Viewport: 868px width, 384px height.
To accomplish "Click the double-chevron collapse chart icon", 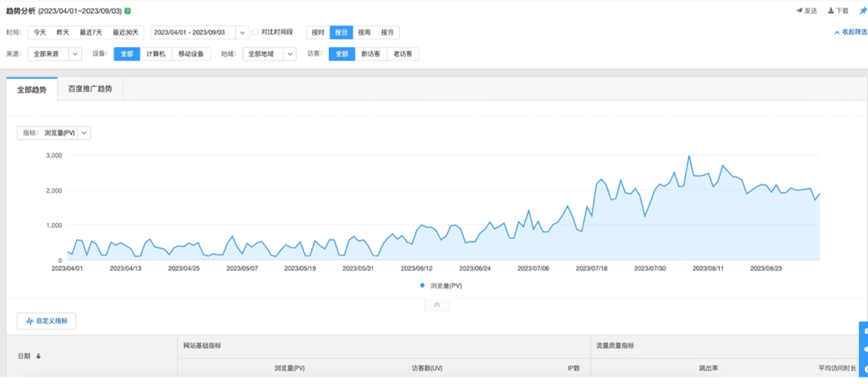I will point(437,305).
